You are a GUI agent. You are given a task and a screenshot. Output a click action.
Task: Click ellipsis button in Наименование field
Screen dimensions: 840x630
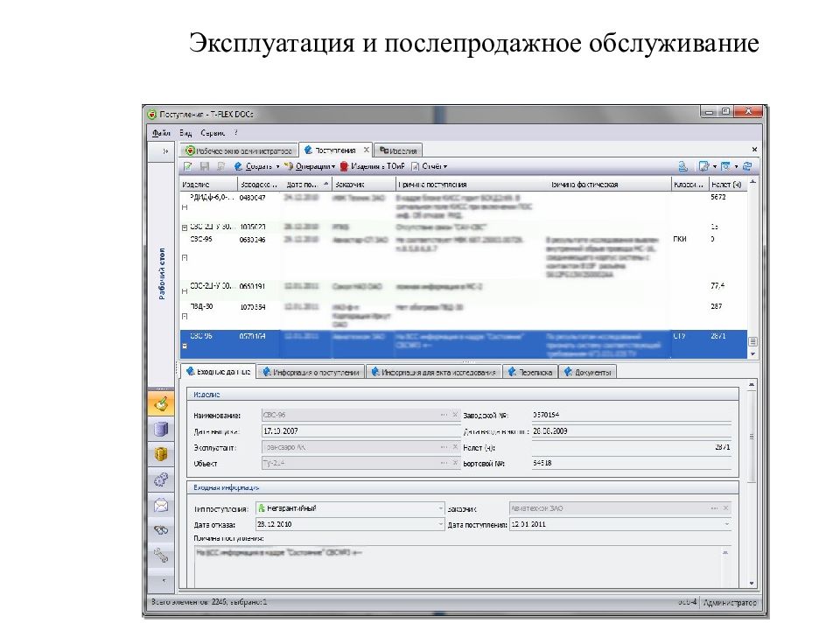(444, 415)
